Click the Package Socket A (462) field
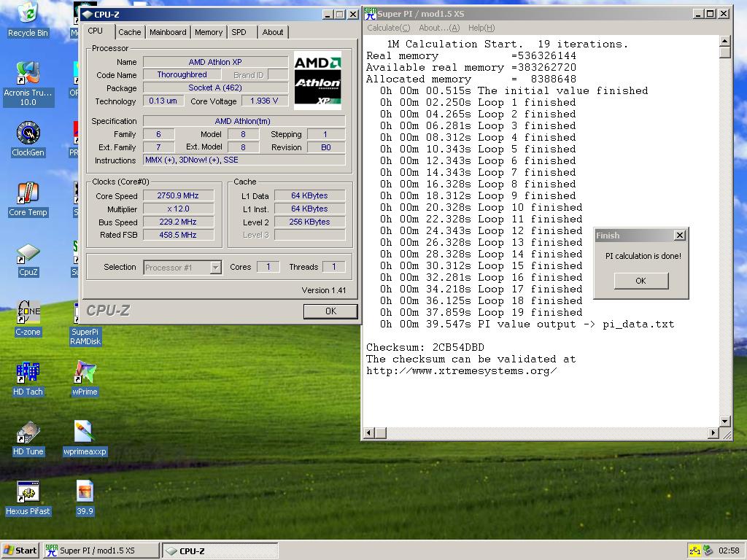This screenshot has height=560, width=747. [x=215, y=87]
